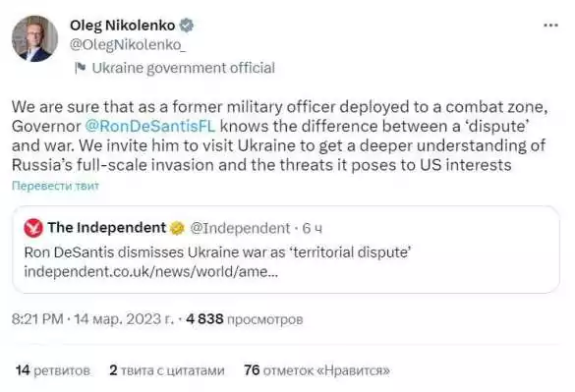
Task: Click The Independent account name in quote
Action: point(107,228)
